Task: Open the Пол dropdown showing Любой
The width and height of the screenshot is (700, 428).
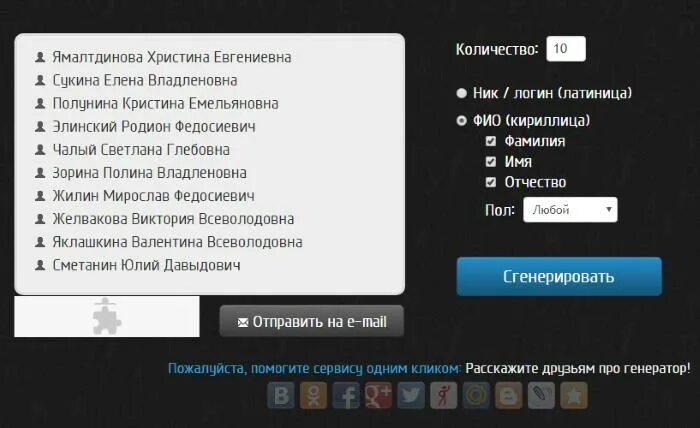Action: [x=570, y=209]
